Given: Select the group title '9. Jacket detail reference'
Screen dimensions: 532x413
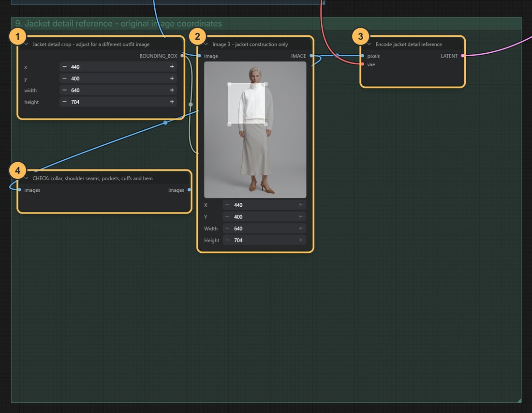Looking at the screenshot, I should [118, 23].
